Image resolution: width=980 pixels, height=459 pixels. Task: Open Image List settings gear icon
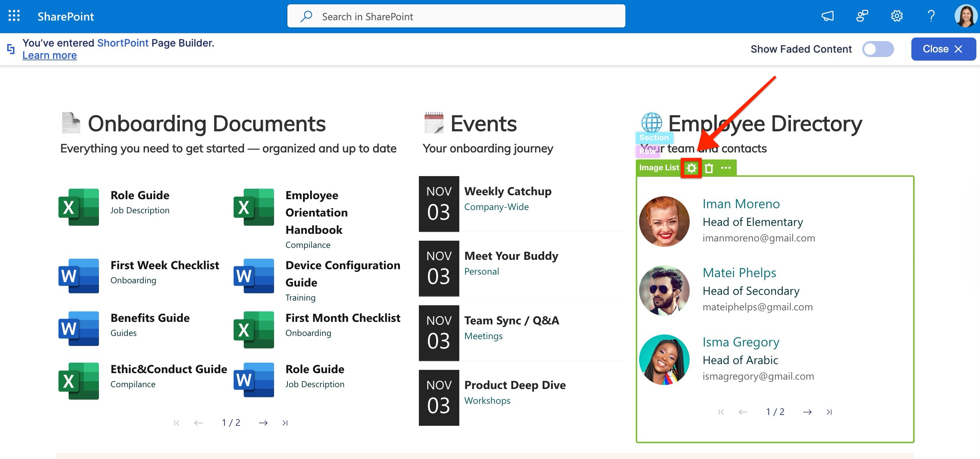[691, 168]
